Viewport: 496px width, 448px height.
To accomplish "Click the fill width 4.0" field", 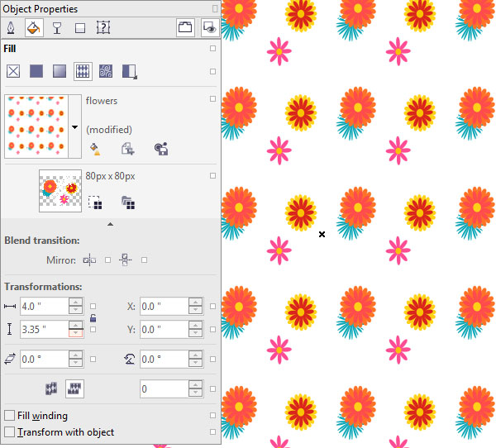I will (45, 307).
